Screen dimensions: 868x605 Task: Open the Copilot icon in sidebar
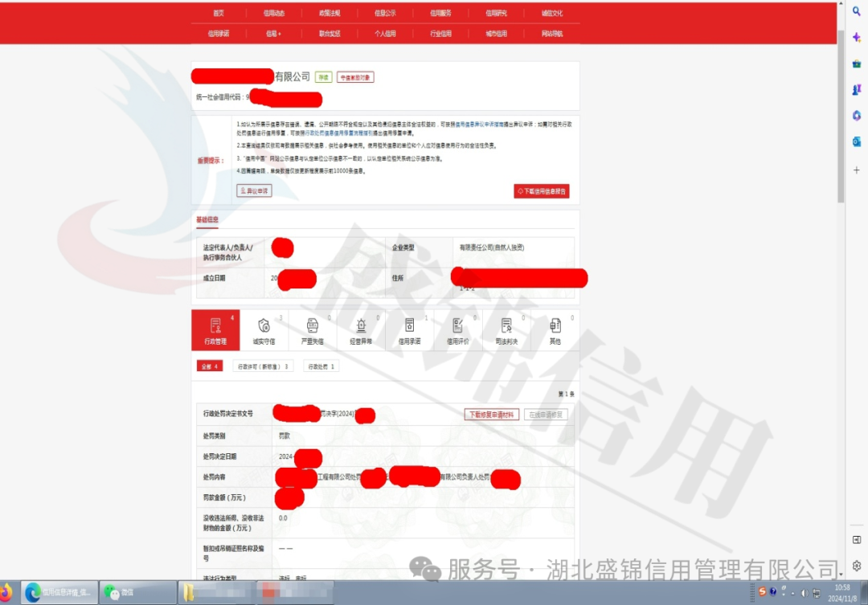tap(856, 36)
